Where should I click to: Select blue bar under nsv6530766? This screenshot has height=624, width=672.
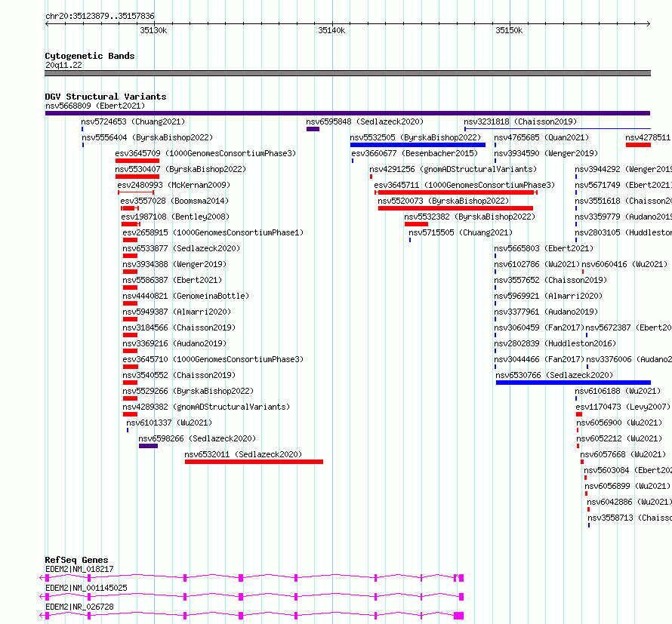click(573, 383)
